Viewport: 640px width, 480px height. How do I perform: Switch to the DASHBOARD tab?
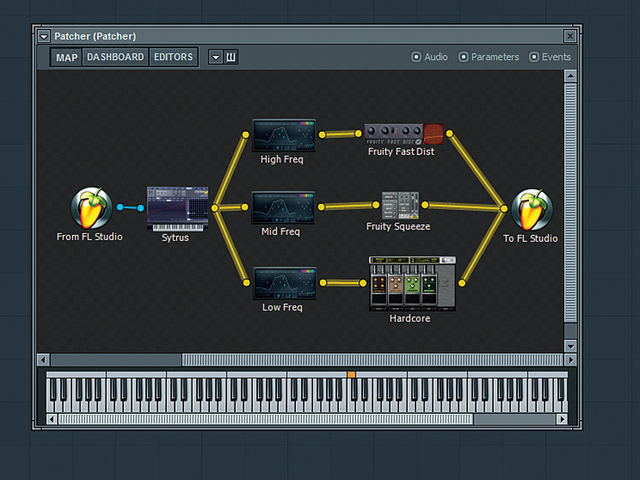point(116,57)
